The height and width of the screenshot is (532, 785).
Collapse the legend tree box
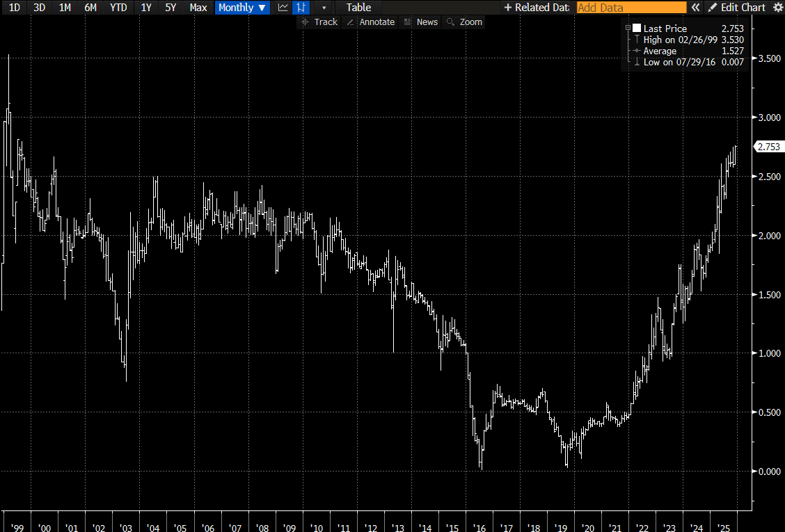tap(628, 29)
